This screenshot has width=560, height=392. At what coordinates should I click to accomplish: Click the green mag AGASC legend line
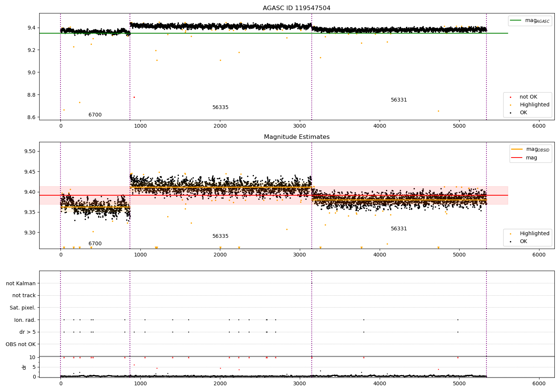pyautogui.click(x=516, y=21)
